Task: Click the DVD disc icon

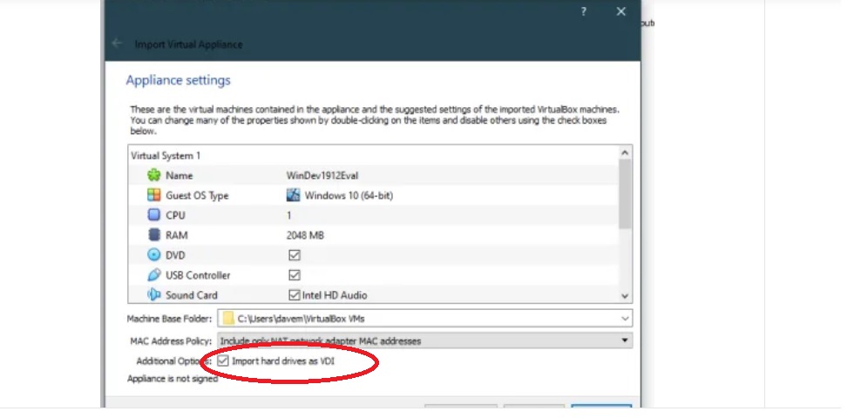Action: point(153,255)
